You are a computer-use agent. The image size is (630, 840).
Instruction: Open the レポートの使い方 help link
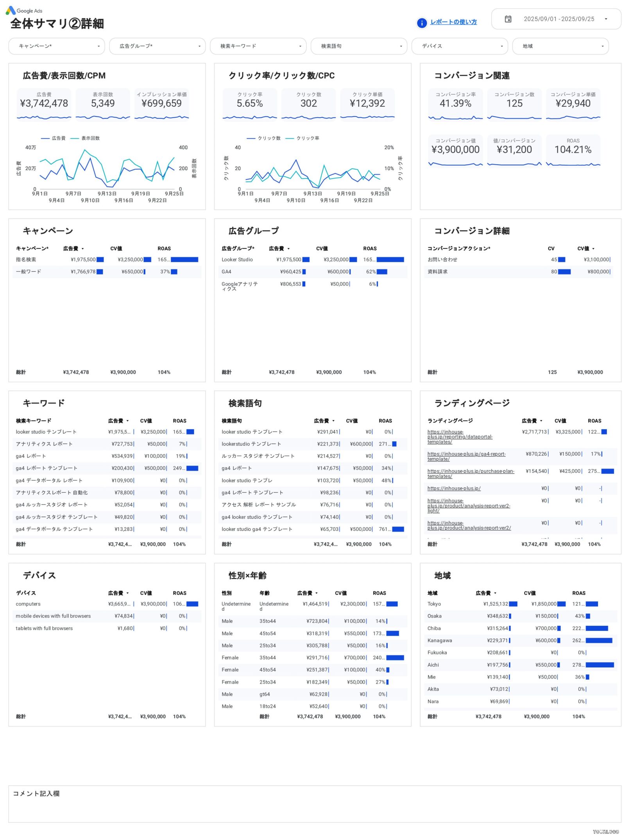tap(453, 22)
